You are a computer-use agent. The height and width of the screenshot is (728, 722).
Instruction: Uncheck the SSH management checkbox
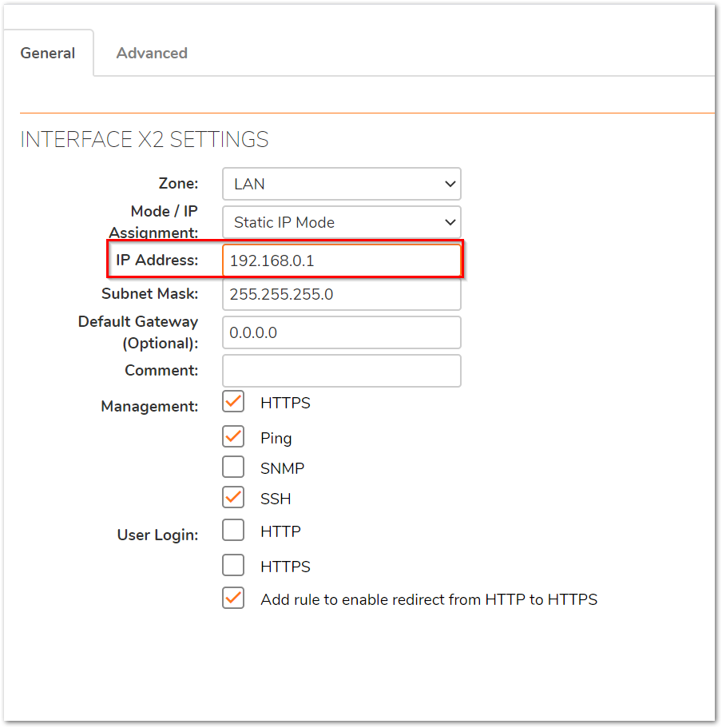[x=233, y=497]
